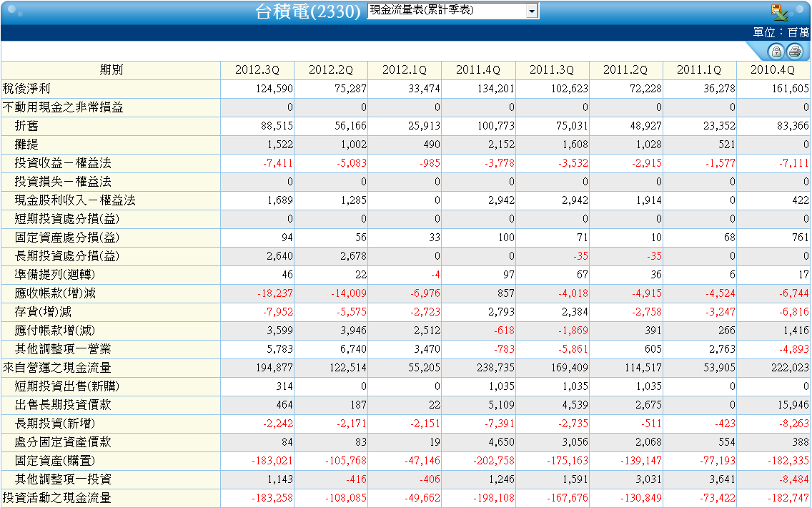Select the 2012.1Q column header
The height and width of the screenshot is (508, 812).
click(x=405, y=70)
